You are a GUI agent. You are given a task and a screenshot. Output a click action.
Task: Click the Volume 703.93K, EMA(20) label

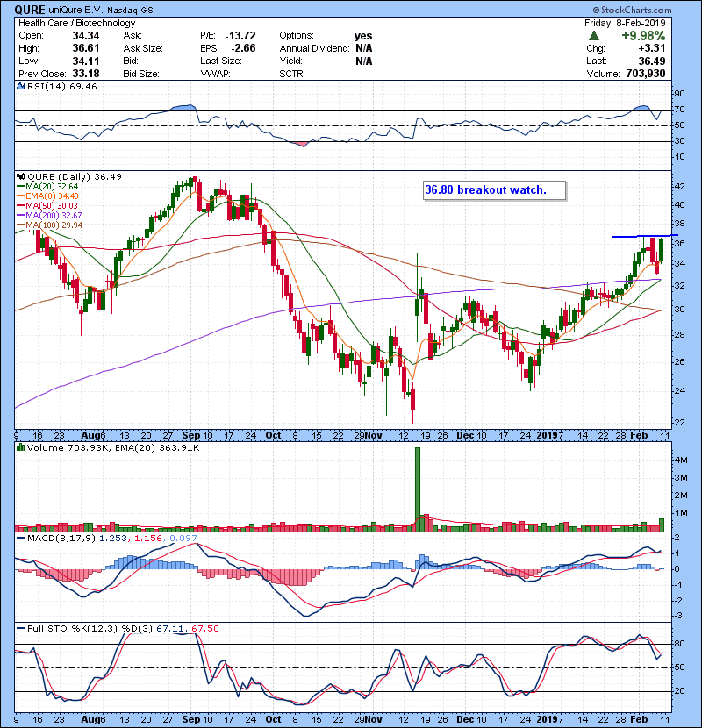pos(113,448)
